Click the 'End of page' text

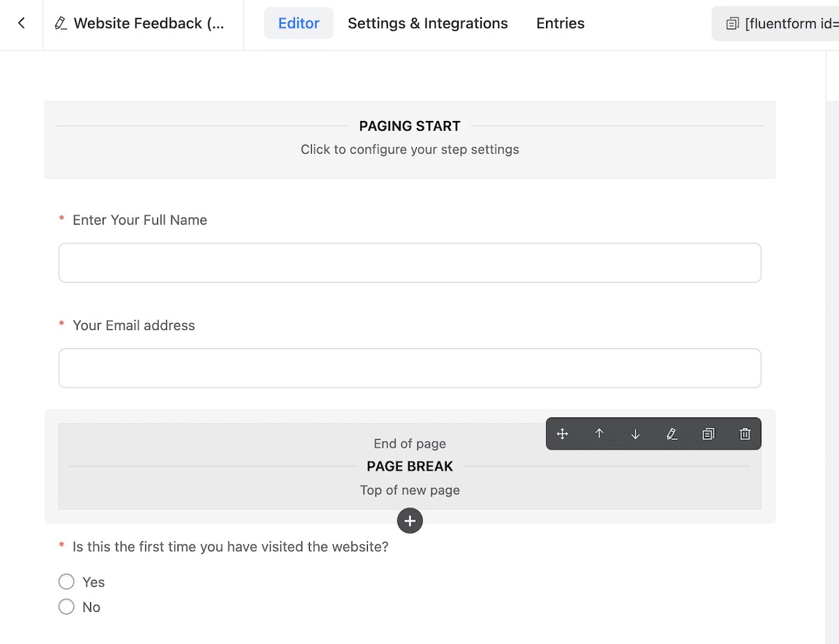coord(410,444)
